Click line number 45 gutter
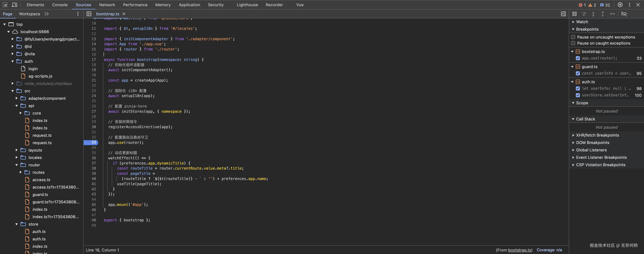 pyautogui.click(x=94, y=205)
